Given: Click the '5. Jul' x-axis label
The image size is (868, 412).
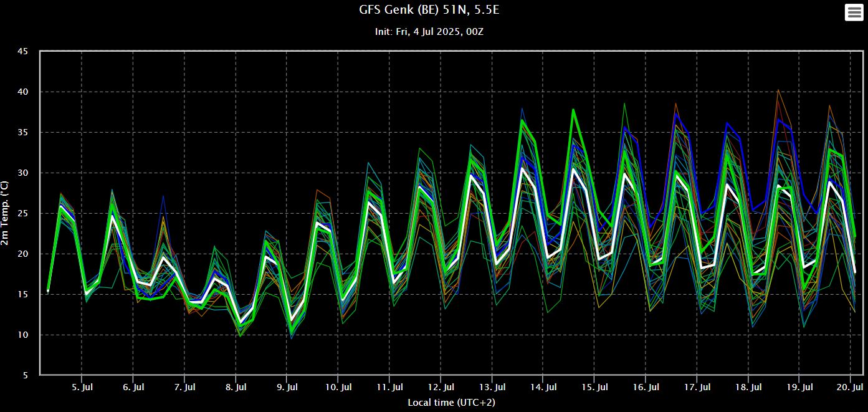Looking at the screenshot, I should click(x=82, y=387).
